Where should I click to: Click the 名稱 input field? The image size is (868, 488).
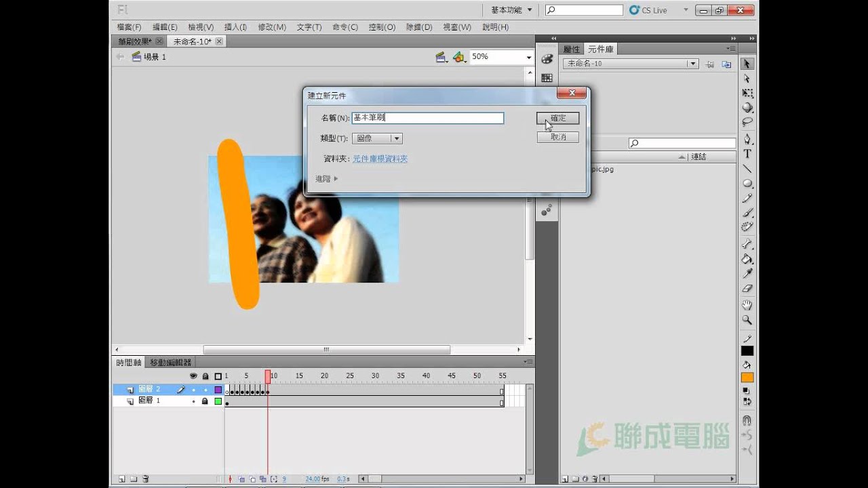click(x=428, y=118)
